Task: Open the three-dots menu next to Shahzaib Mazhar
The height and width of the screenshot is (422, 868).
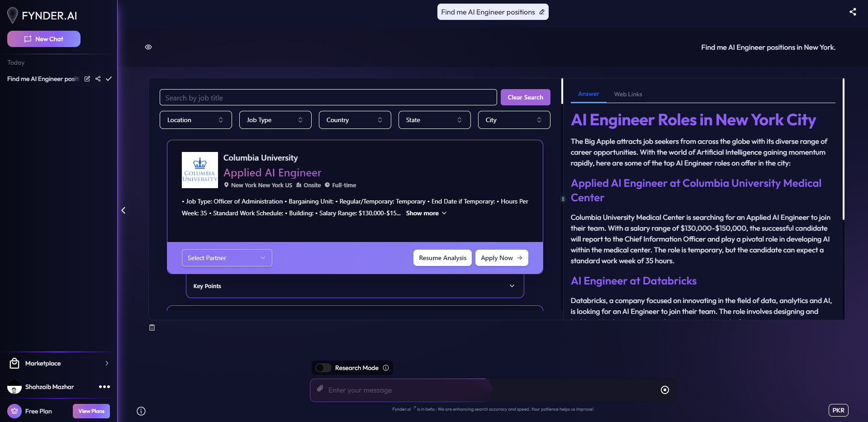Action: click(104, 387)
